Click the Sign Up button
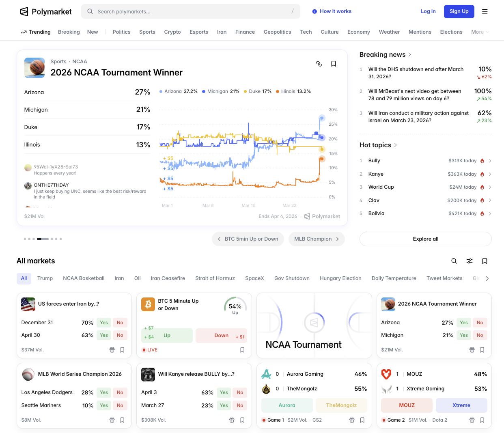Image resolution: width=504 pixels, height=433 pixels. (459, 11)
